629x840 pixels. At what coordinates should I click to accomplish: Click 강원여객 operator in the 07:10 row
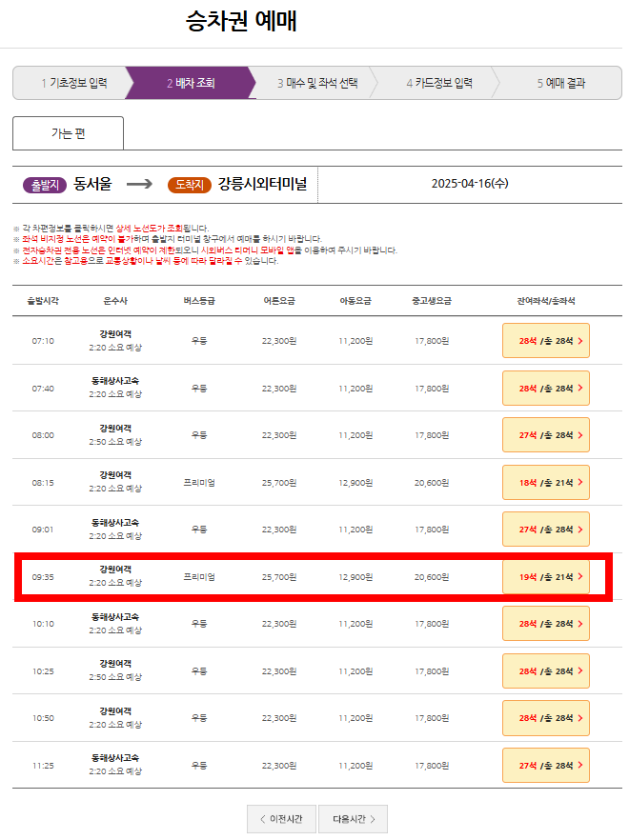tap(115, 333)
